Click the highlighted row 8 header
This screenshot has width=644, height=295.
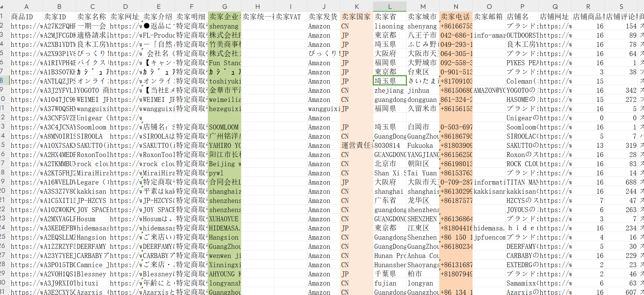pos(3,81)
